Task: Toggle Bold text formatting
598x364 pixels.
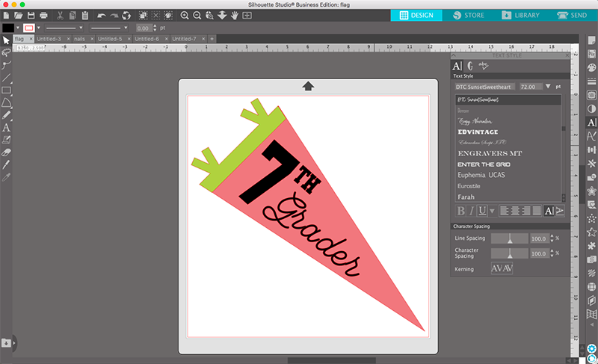Action: [460, 211]
